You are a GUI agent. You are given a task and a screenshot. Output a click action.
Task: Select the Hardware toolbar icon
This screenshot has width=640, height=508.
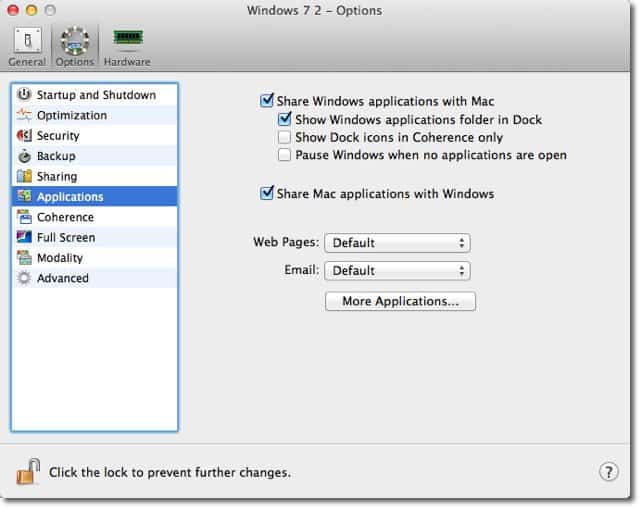pos(128,38)
